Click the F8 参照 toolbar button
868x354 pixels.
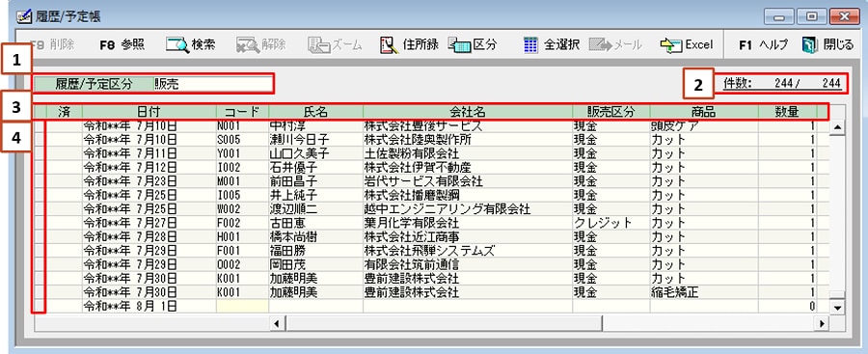[122, 45]
